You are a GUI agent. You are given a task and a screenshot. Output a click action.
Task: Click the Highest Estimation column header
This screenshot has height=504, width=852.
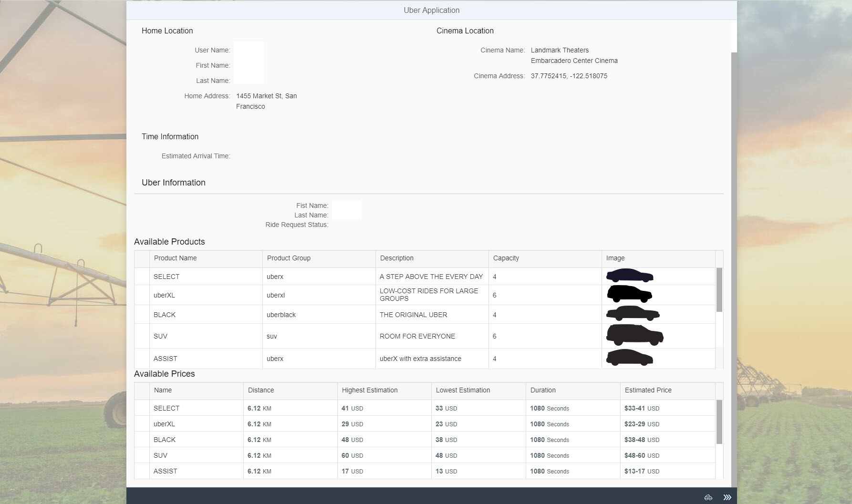coord(369,390)
